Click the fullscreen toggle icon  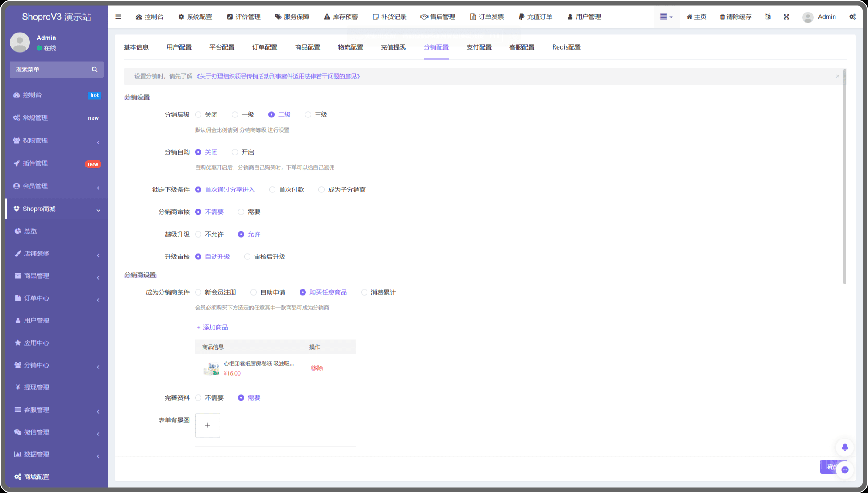(786, 17)
